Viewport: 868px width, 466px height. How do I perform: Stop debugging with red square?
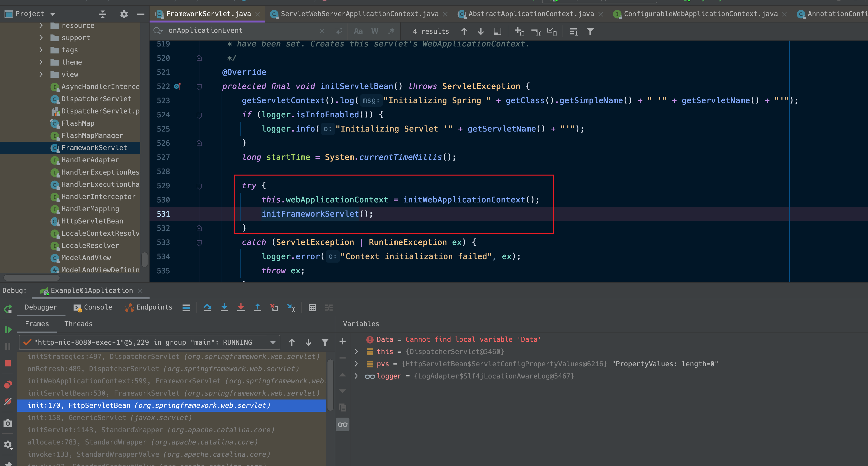click(8, 363)
